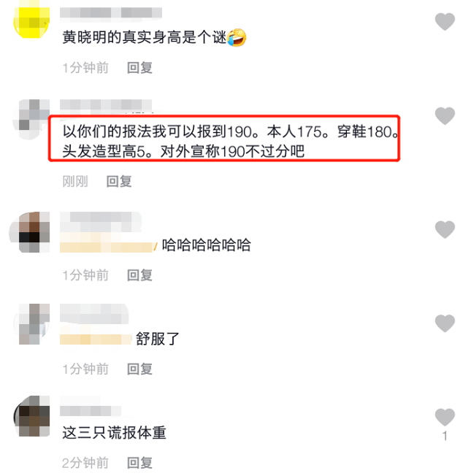Reply to the 这三只谎报体重 comment
Viewport: 468px width, 476px height.
[139, 463]
